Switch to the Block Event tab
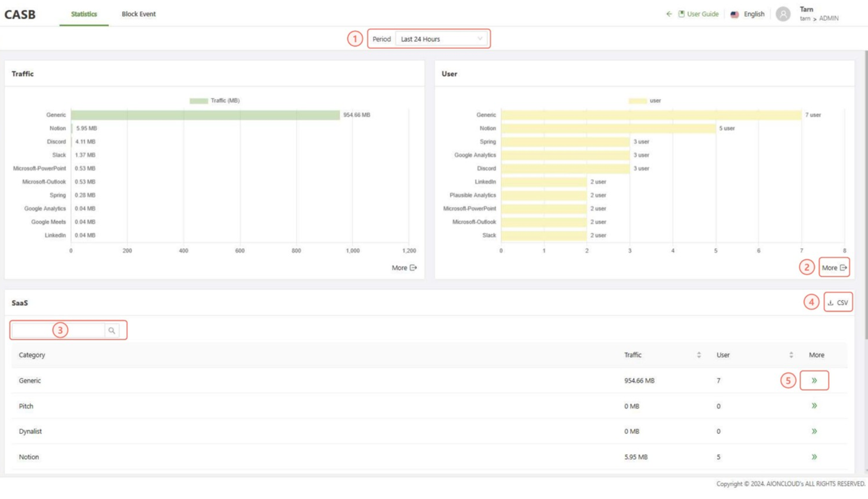Viewport: 868px width, 499px height. pos(138,14)
